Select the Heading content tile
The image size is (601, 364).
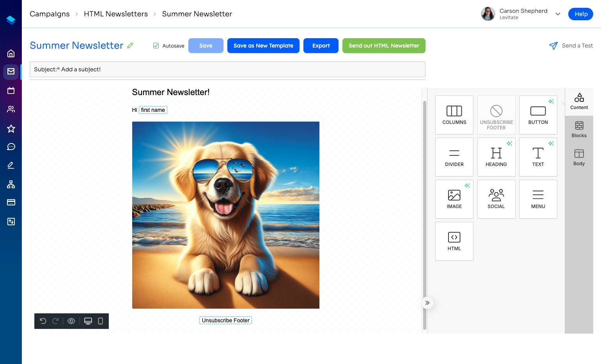click(496, 157)
